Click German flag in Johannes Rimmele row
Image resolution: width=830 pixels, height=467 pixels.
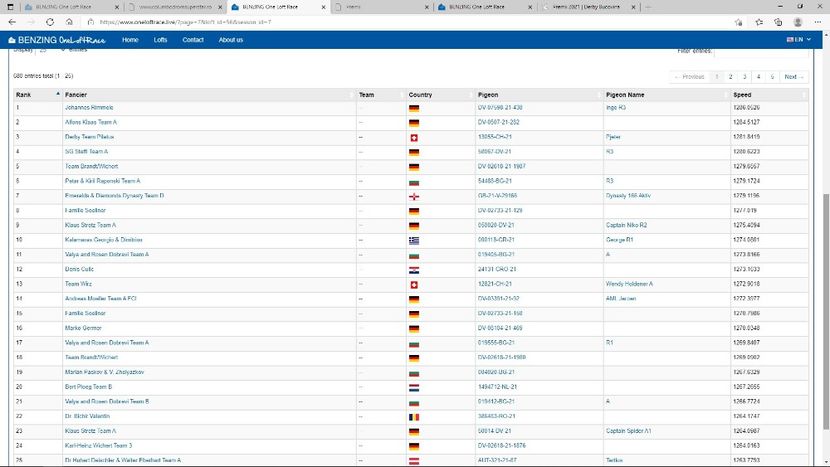(414, 107)
